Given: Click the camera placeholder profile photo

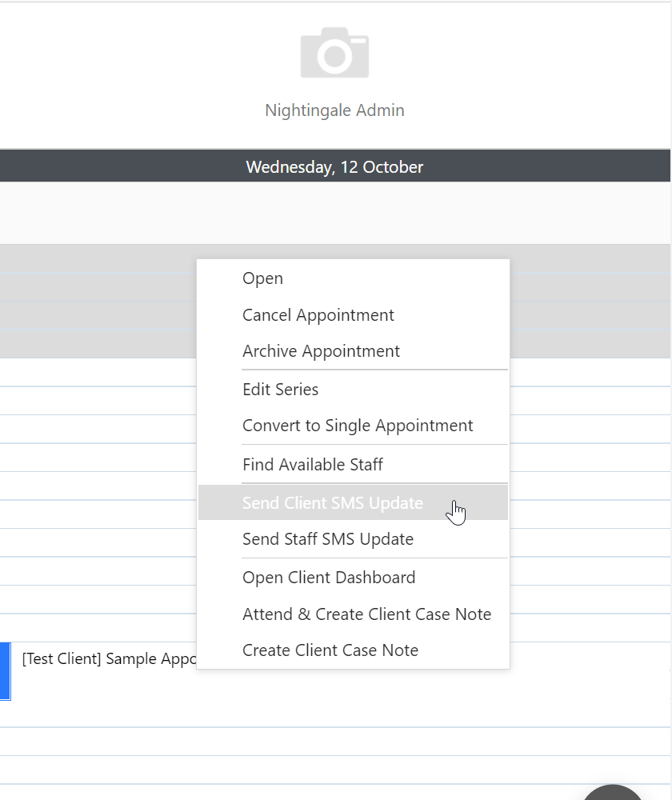Looking at the screenshot, I should [334, 53].
